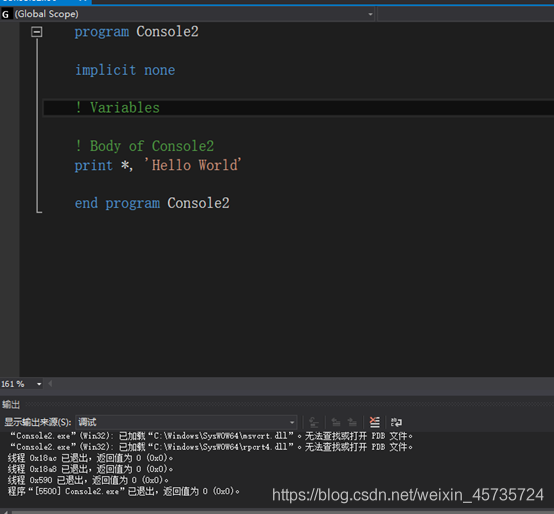Click the Find Message in Code icon

[314, 422]
